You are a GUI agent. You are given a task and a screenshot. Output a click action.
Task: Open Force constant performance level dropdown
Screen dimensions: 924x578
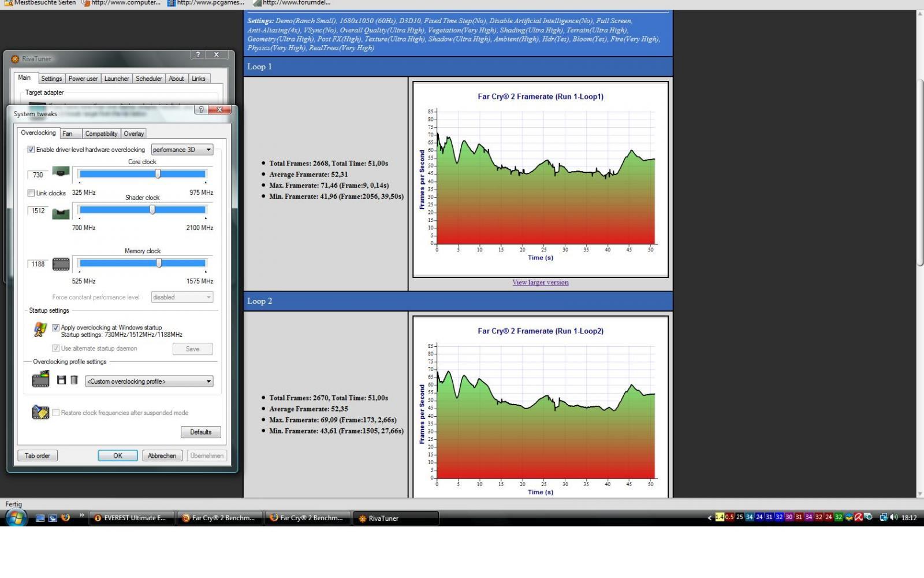point(182,297)
